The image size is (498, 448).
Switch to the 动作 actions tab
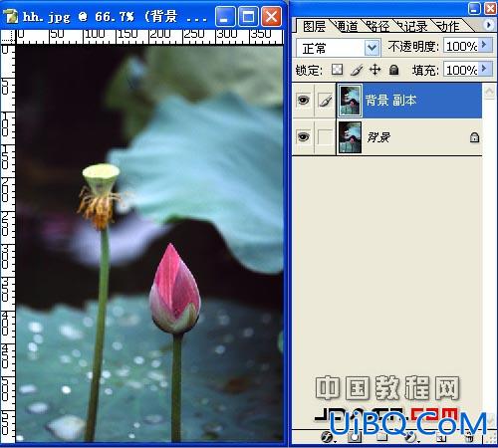point(449,26)
